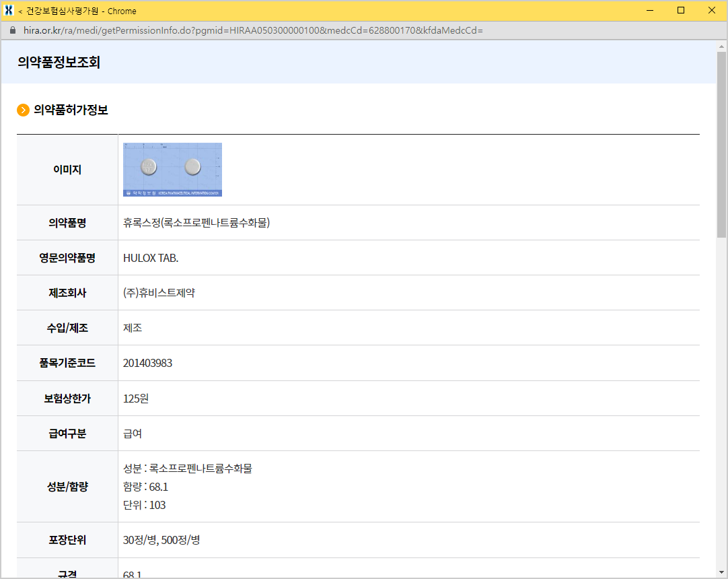The height and width of the screenshot is (579, 728).
Task: Select the 제조 value in 수입/제조 row
Action: (133, 328)
